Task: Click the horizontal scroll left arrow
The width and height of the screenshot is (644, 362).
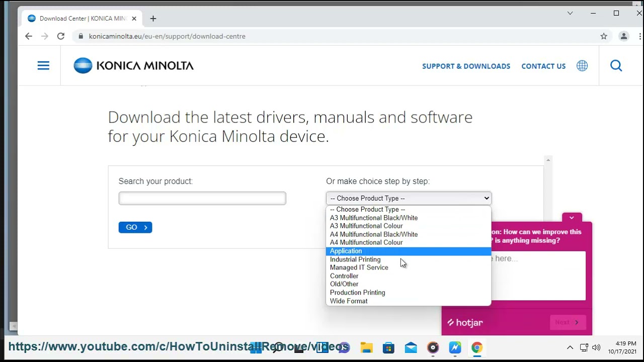Action: point(14,326)
